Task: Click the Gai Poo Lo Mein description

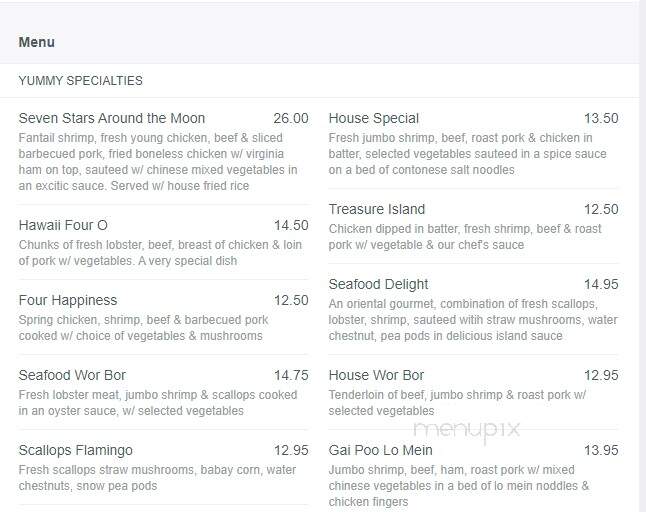Action: pyautogui.click(x=459, y=486)
